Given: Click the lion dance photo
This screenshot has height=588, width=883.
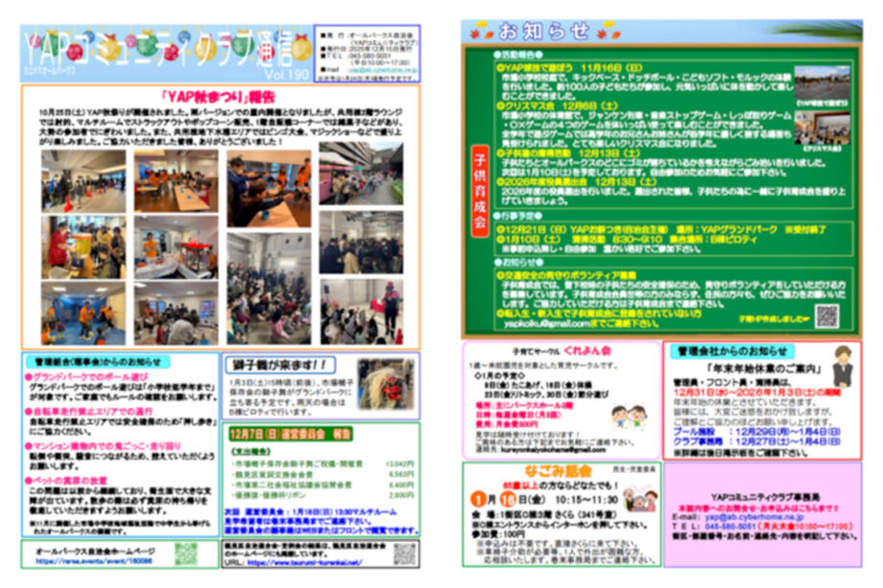Looking at the screenshot, I should click(x=386, y=381).
